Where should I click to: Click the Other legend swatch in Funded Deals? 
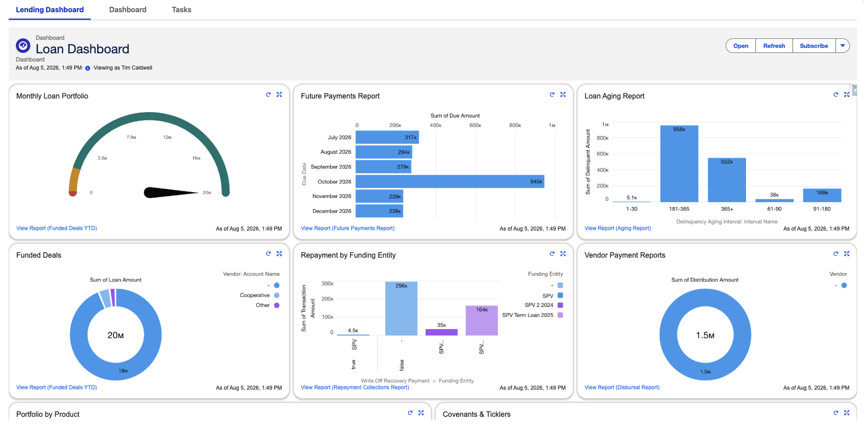pyautogui.click(x=277, y=306)
